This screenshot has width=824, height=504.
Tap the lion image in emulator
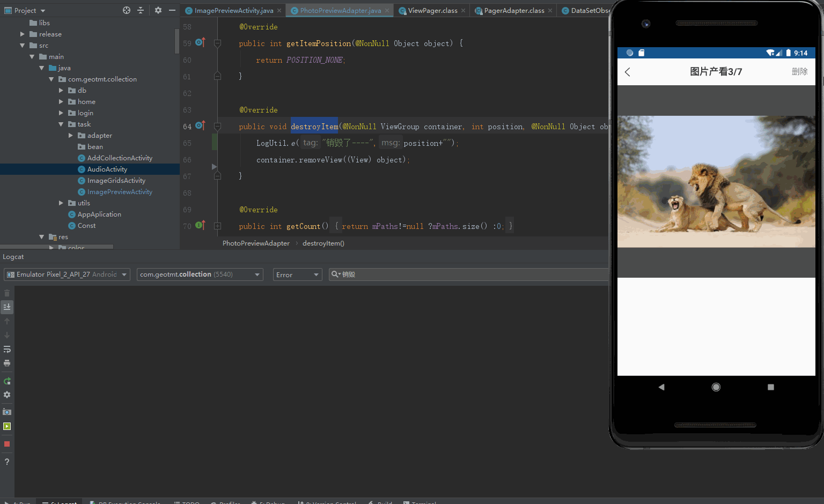pyautogui.click(x=716, y=181)
